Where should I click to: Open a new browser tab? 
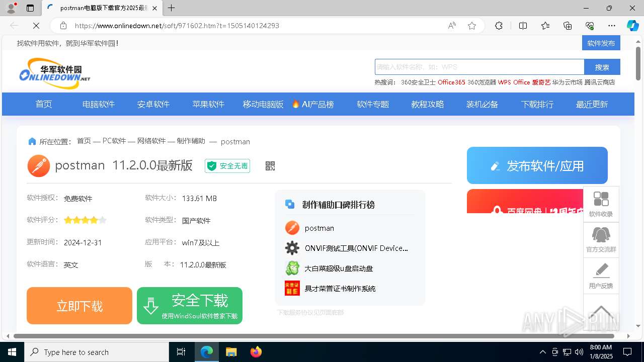pyautogui.click(x=172, y=8)
